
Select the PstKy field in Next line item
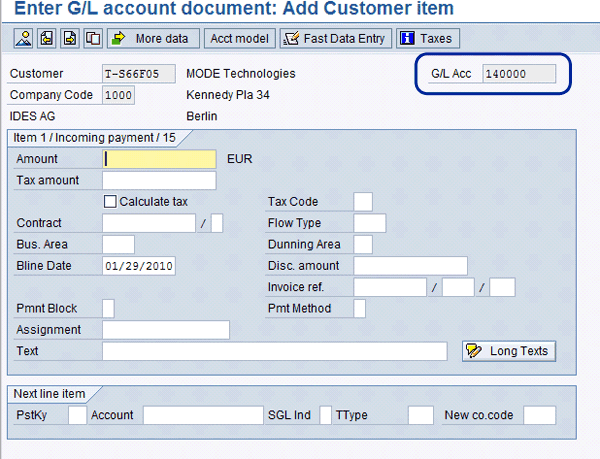pyautogui.click(x=77, y=415)
